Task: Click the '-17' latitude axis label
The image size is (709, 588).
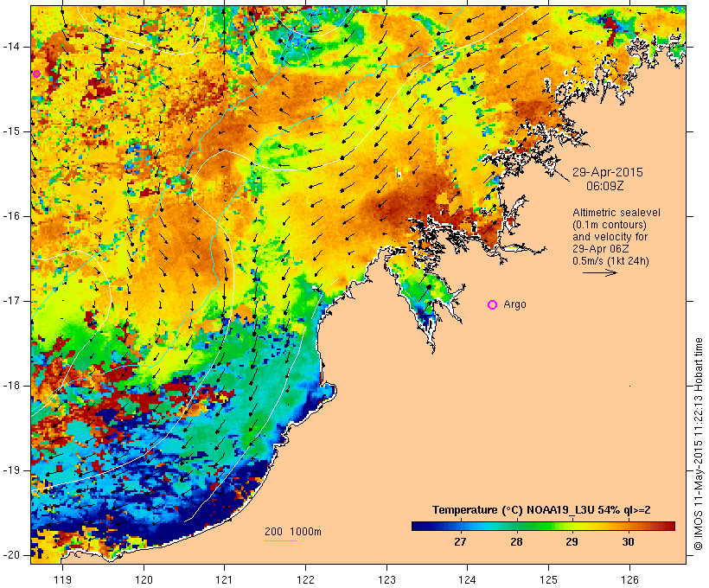Action: pyautogui.click(x=10, y=301)
